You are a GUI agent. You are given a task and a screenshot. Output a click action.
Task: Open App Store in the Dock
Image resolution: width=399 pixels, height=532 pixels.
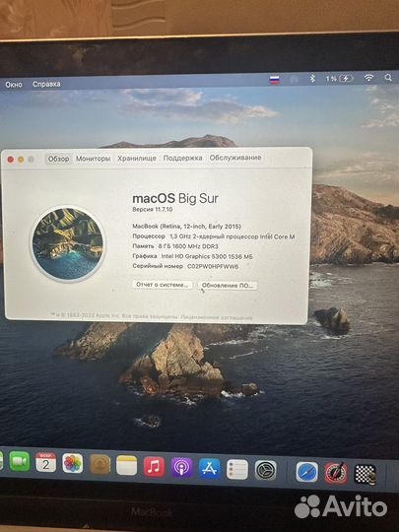pos(209,469)
